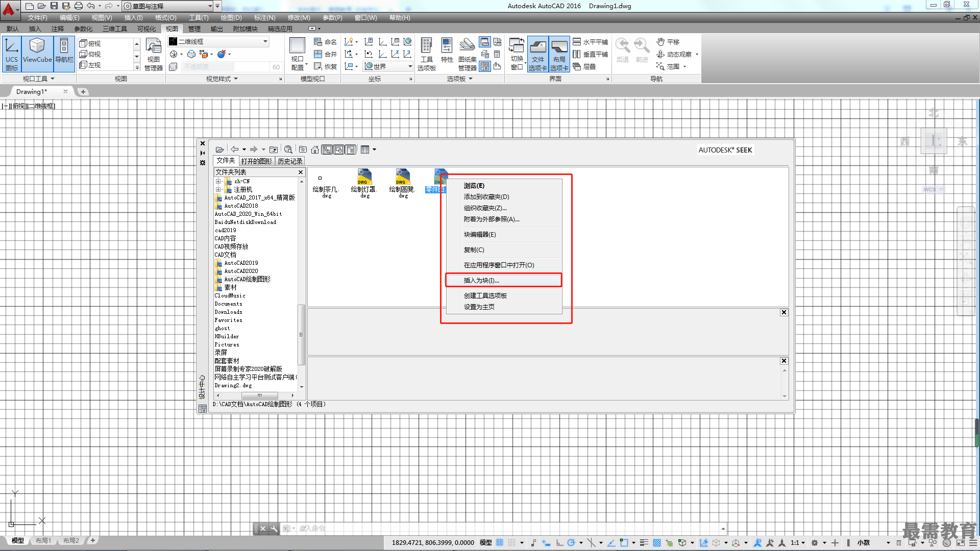980x551 pixels.
Task: Click the Back arrow in DesignCenter
Action: pos(234,149)
